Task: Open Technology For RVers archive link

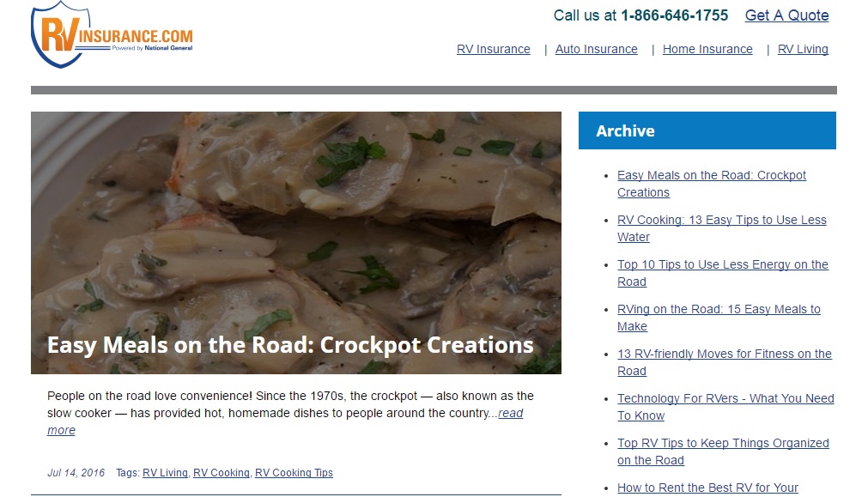Action: pyautogui.click(x=725, y=407)
